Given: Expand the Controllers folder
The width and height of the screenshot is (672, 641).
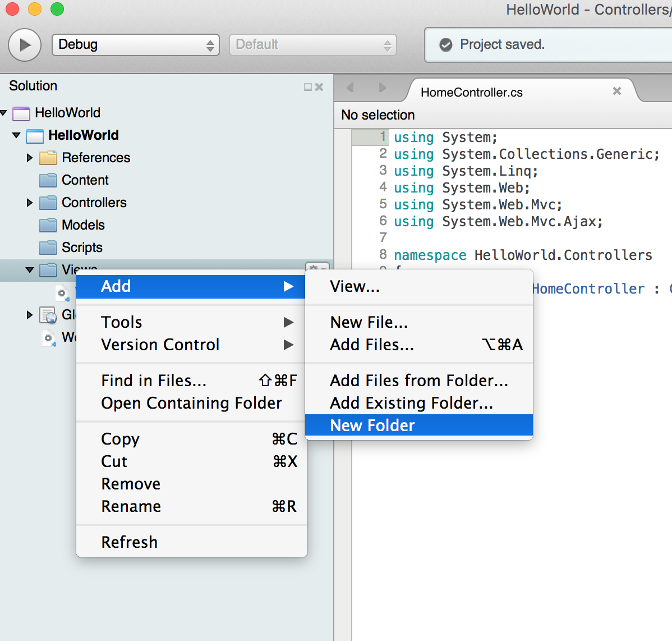Looking at the screenshot, I should pos(30,203).
